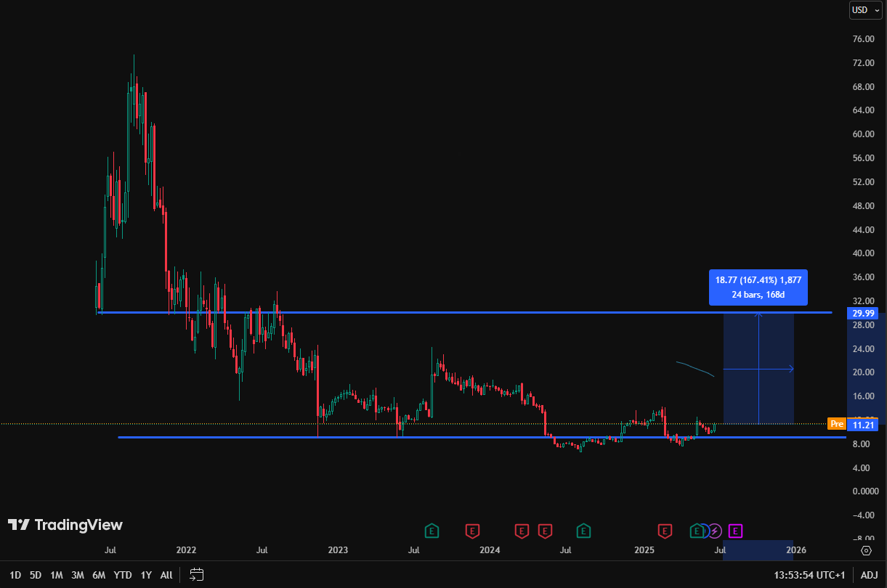Viewport: 887px width, 588px height.
Task: Open timezone menu at 13:53:54 UTC+1
Action: (809, 575)
